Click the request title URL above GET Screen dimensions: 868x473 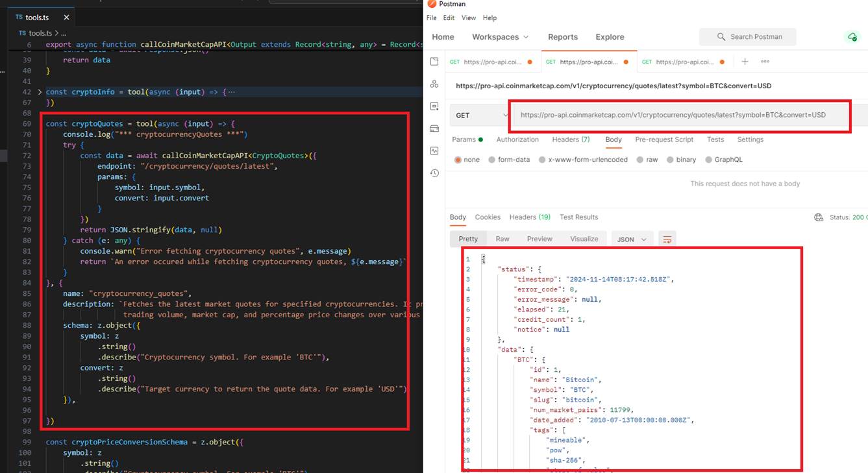point(614,86)
